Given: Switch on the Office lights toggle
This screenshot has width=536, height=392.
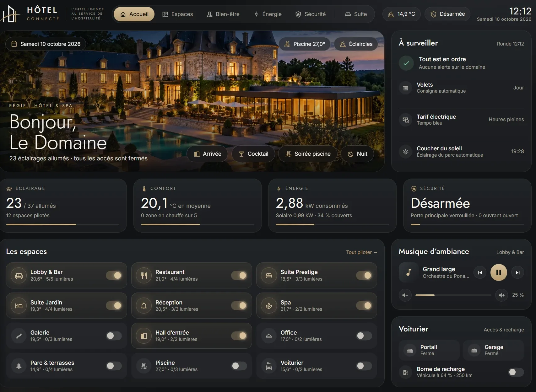Looking at the screenshot, I should tap(364, 336).
